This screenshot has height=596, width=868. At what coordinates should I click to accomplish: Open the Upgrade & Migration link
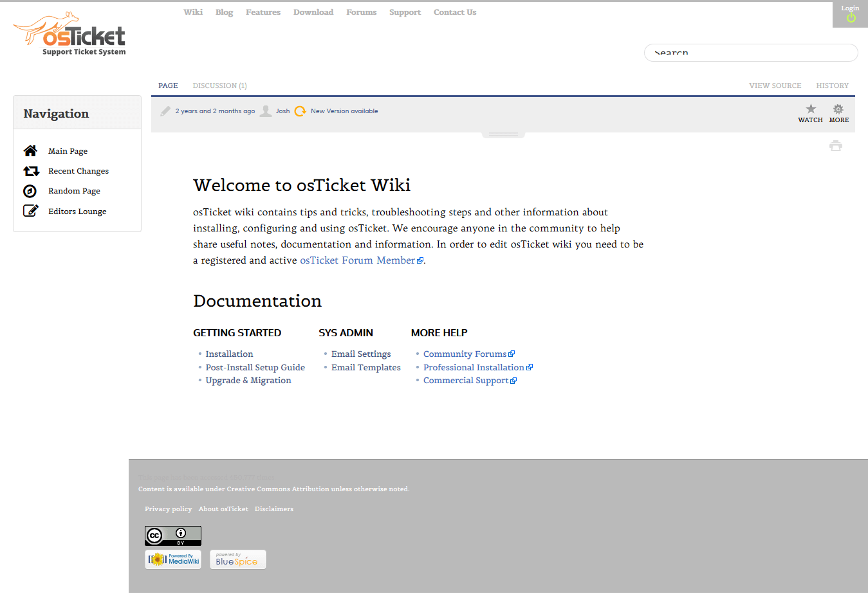click(x=248, y=381)
